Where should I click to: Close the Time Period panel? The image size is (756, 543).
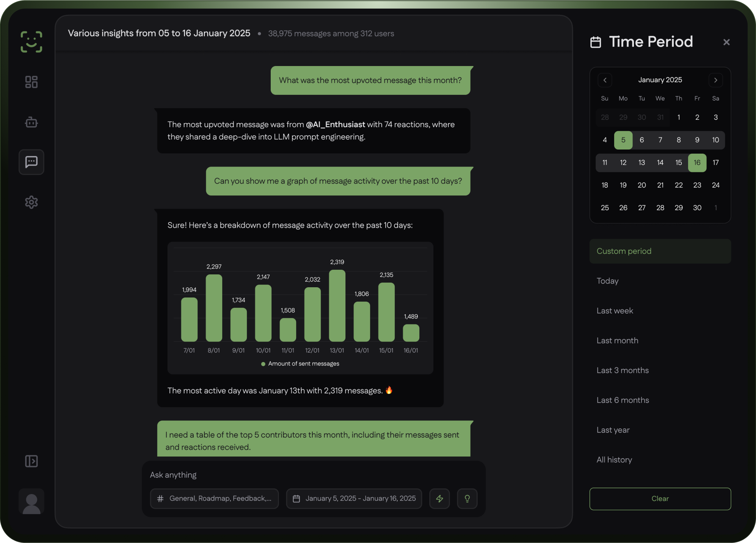pos(726,42)
